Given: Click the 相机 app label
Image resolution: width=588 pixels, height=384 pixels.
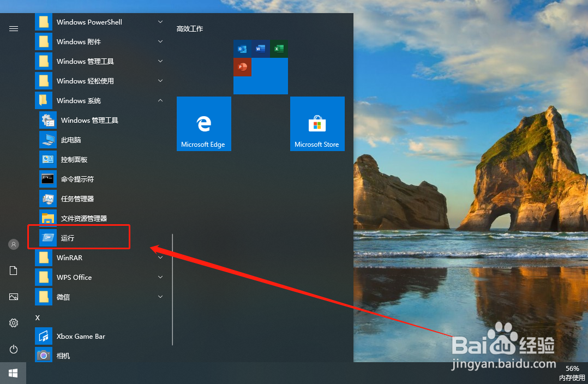Looking at the screenshot, I should 63,356.
